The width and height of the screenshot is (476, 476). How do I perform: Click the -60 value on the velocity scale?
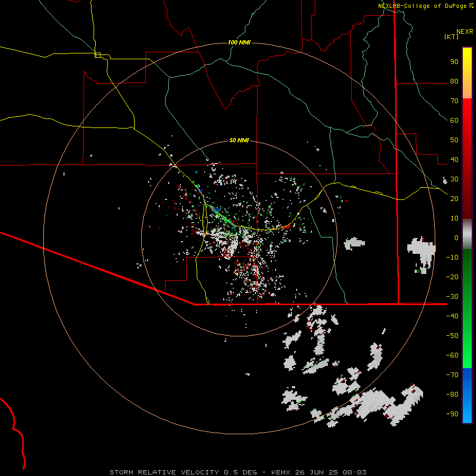click(x=452, y=355)
